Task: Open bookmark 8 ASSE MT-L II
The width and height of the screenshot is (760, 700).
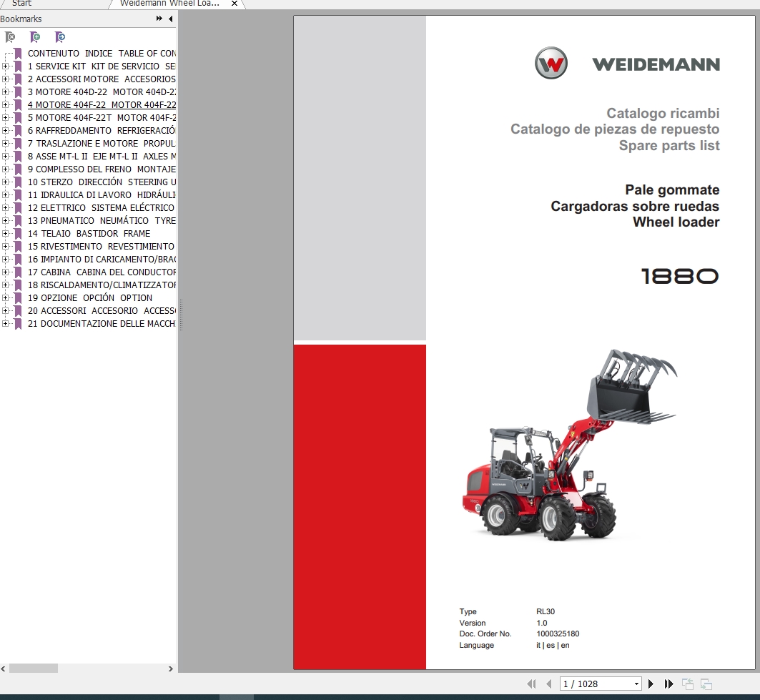Action: point(102,156)
